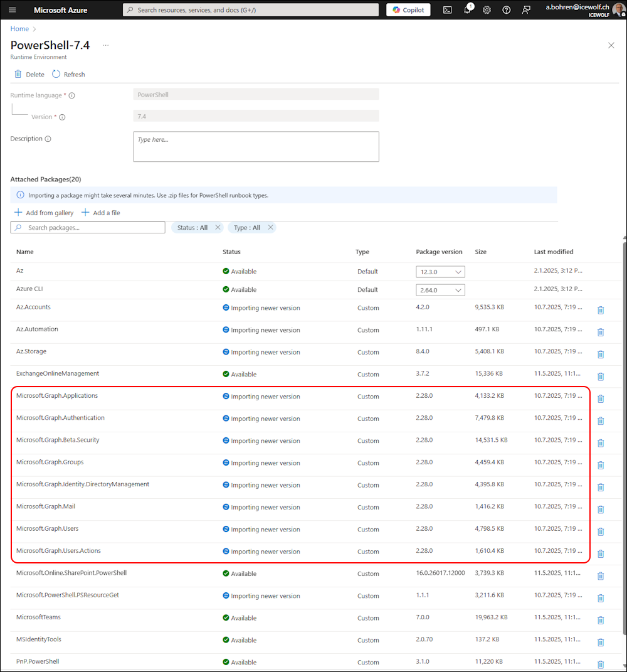
Task: Go to the Home breadcrumb
Action: coord(19,29)
